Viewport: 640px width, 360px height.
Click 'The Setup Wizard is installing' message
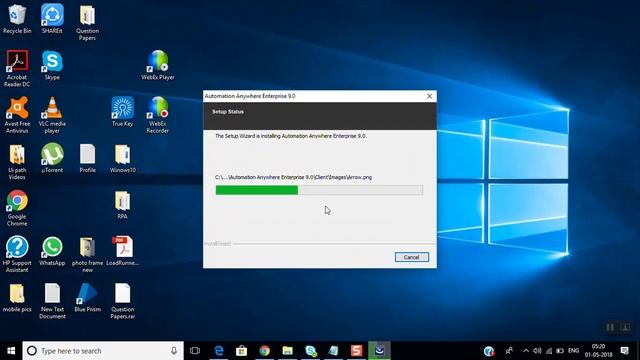[x=291, y=136]
